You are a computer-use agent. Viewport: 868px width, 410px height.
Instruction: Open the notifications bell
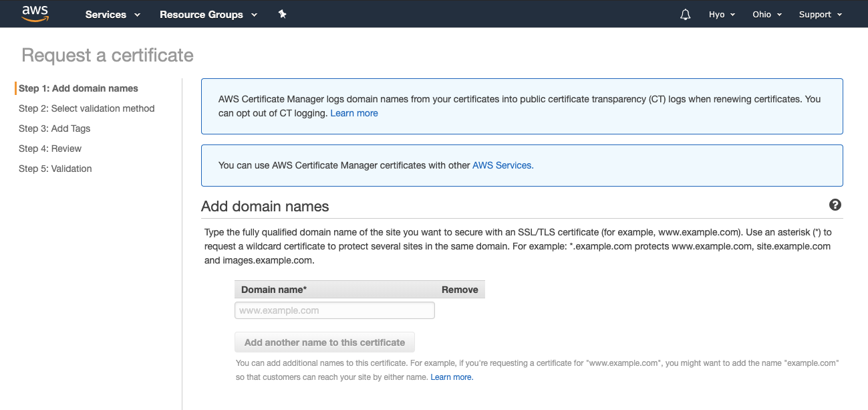(685, 14)
